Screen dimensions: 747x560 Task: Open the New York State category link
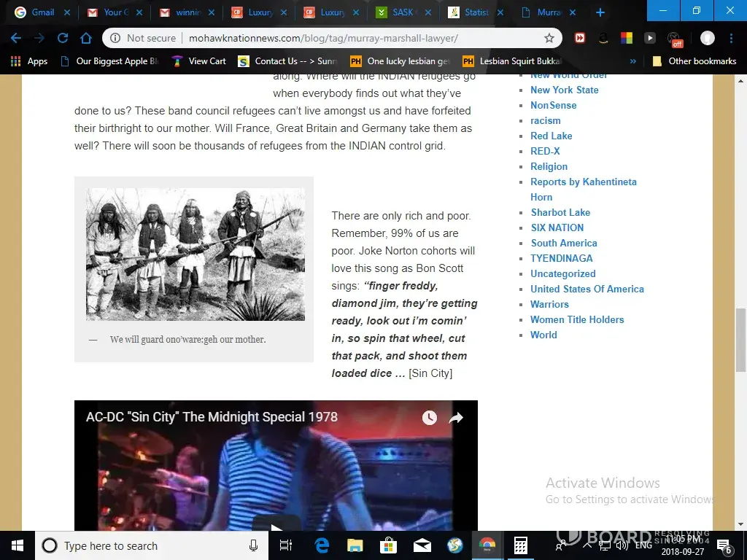[x=564, y=90]
